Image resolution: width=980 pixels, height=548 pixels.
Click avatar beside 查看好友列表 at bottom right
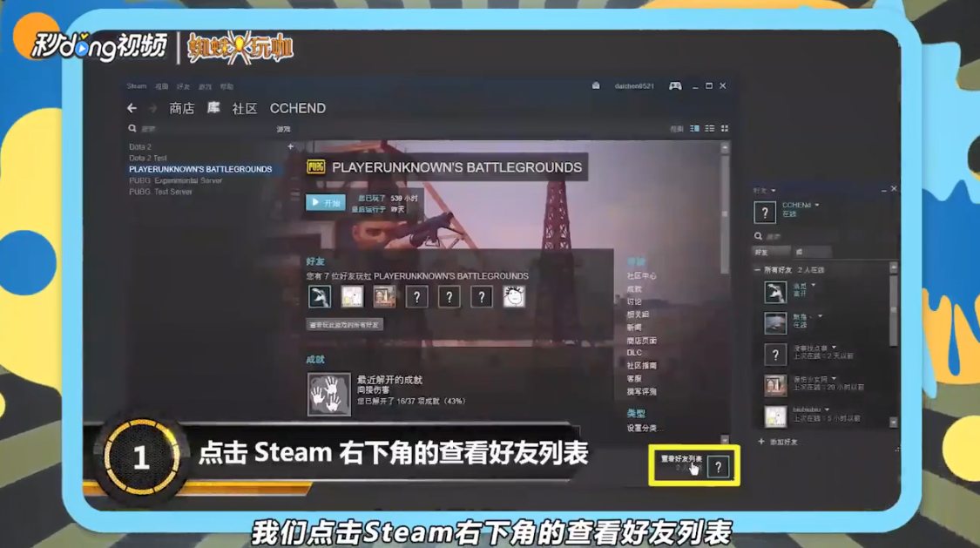(x=719, y=467)
